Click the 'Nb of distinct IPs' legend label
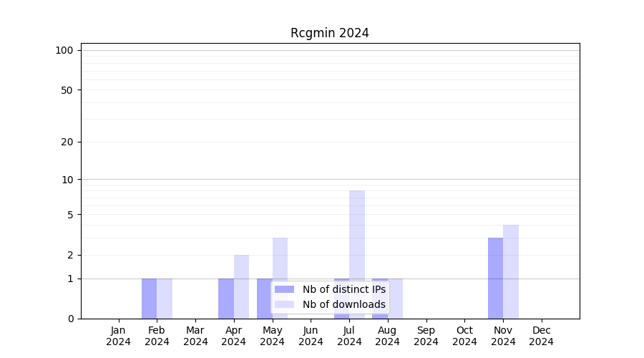This screenshot has width=644, height=358. pos(343,289)
